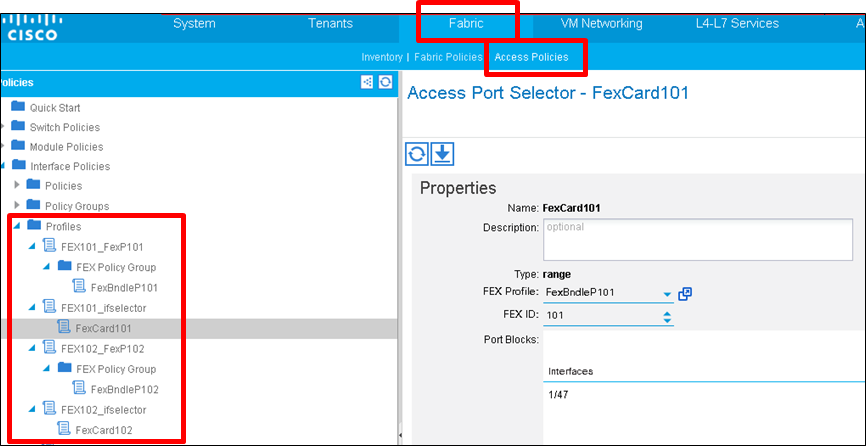
Task: Expand the Policies subfolder arrow
Action: pyautogui.click(x=17, y=184)
